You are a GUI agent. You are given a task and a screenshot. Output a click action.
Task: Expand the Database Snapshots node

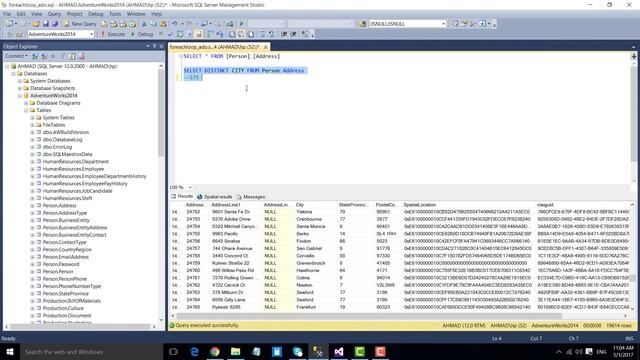click(x=20, y=89)
